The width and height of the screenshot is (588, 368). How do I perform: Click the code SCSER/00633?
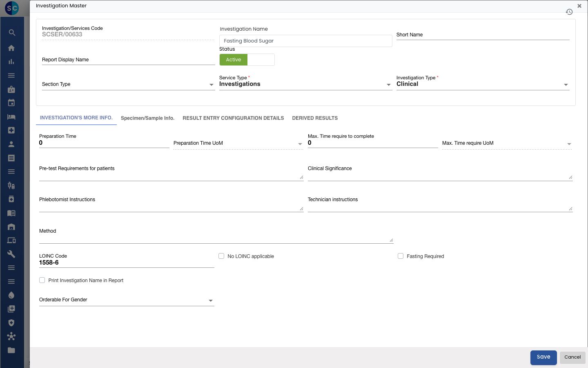click(x=62, y=34)
